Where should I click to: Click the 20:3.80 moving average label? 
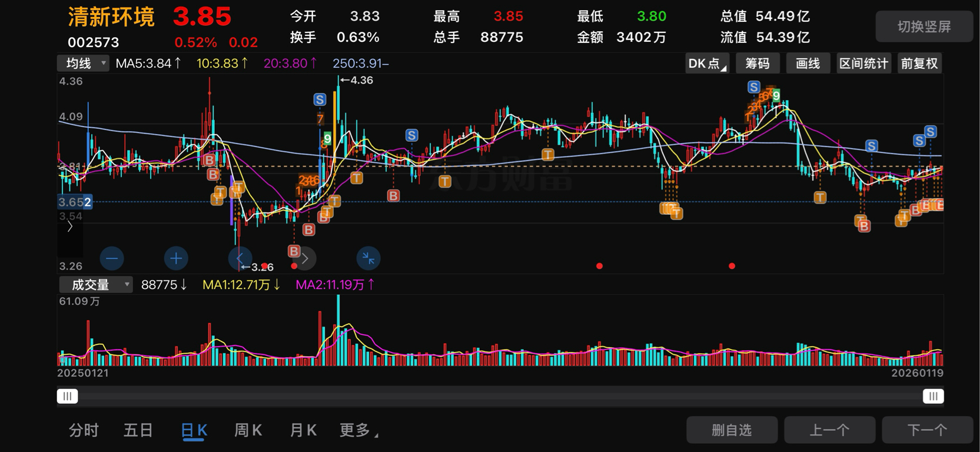point(290,63)
